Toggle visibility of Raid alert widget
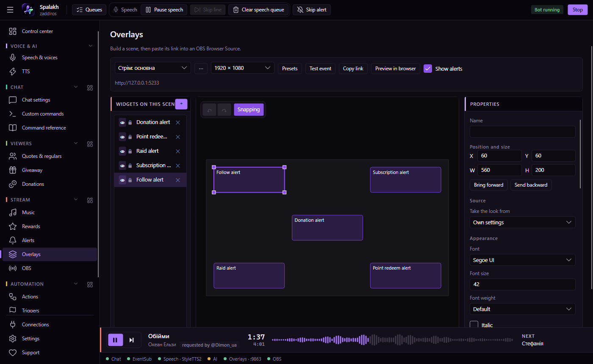The width and height of the screenshot is (593, 364). click(x=122, y=151)
